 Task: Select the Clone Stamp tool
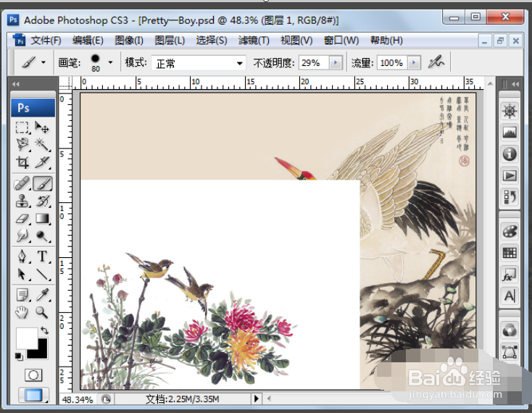coord(22,201)
